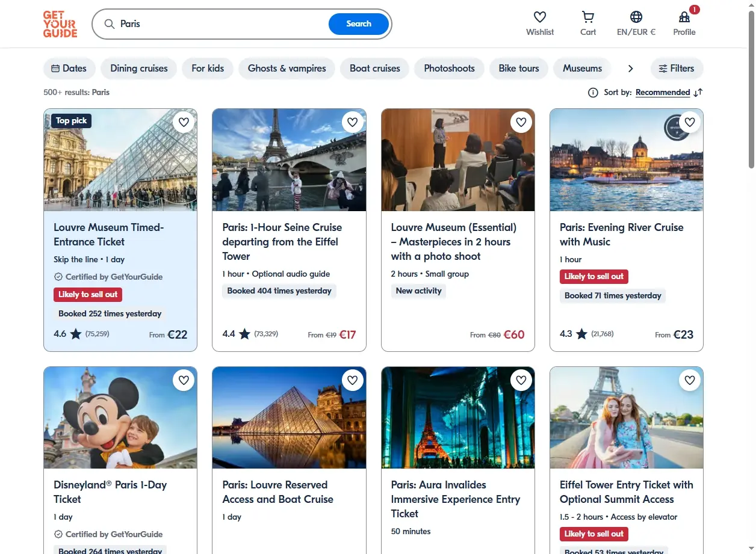Show more category chips with right chevron
The width and height of the screenshot is (756, 554).
click(630, 69)
